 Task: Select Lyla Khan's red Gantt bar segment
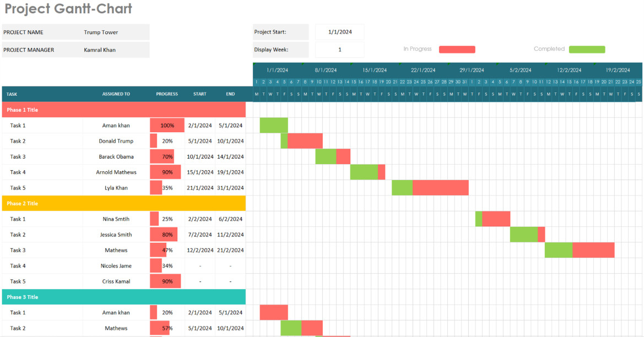coord(440,188)
